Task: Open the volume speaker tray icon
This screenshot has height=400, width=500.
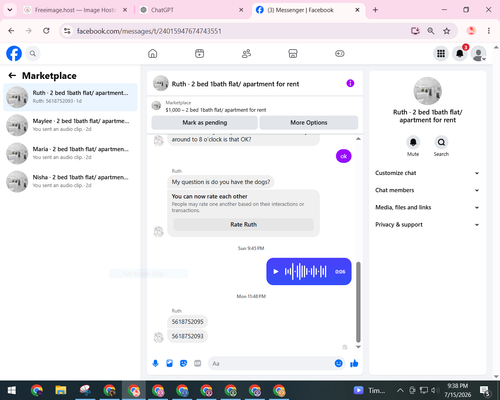Action: [x=434, y=390]
